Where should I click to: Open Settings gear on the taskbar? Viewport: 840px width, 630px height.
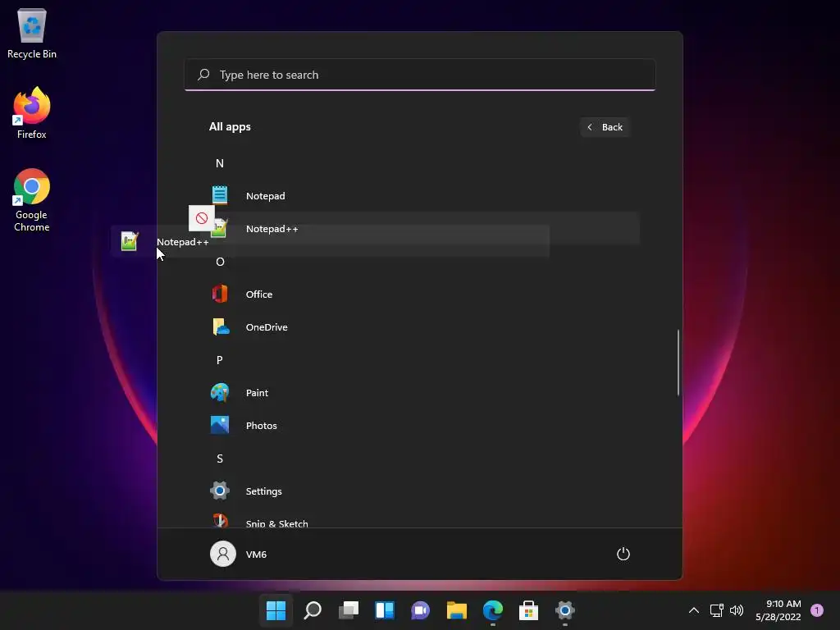click(x=564, y=610)
